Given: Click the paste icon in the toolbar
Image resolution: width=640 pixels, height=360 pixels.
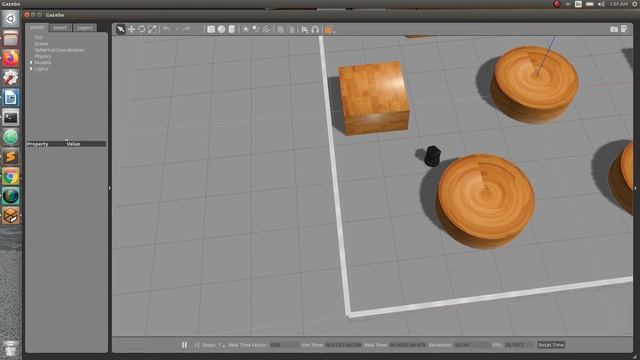Looking at the screenshot, I should [291, 29].
